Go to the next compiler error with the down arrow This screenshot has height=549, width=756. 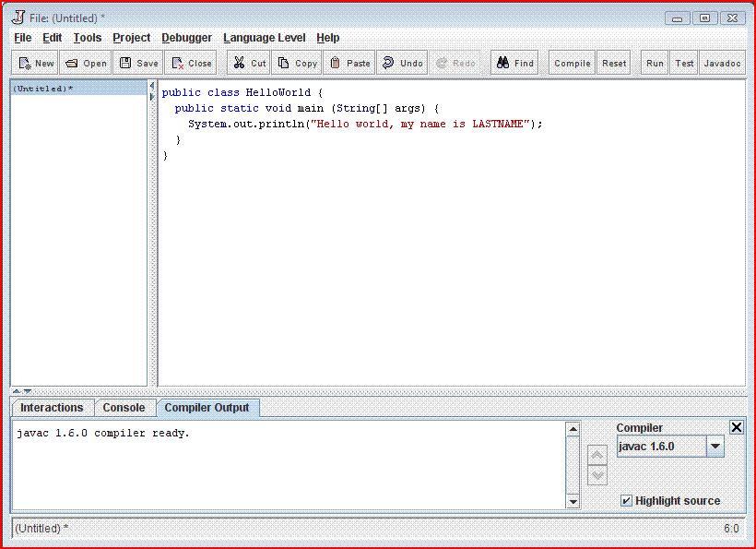[x=597, y=475]
